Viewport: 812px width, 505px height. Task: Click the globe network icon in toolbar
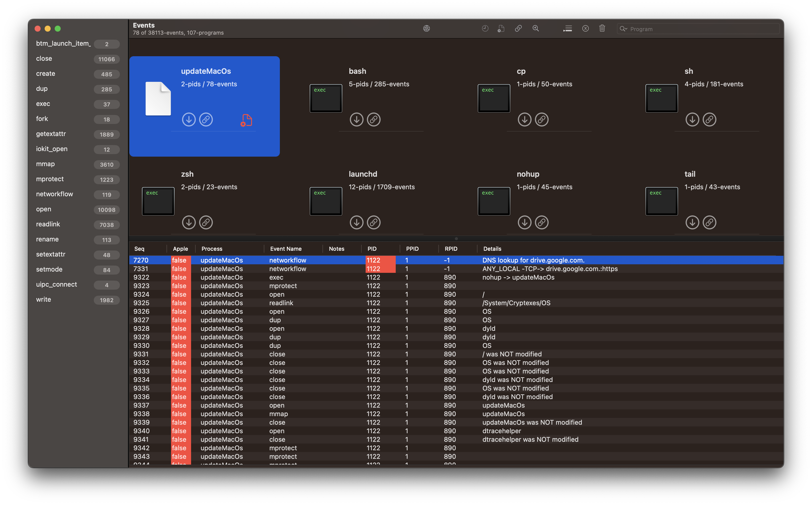426,29
